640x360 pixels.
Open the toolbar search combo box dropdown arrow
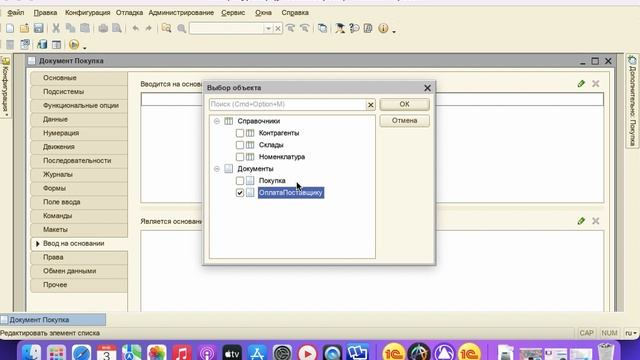268,29
